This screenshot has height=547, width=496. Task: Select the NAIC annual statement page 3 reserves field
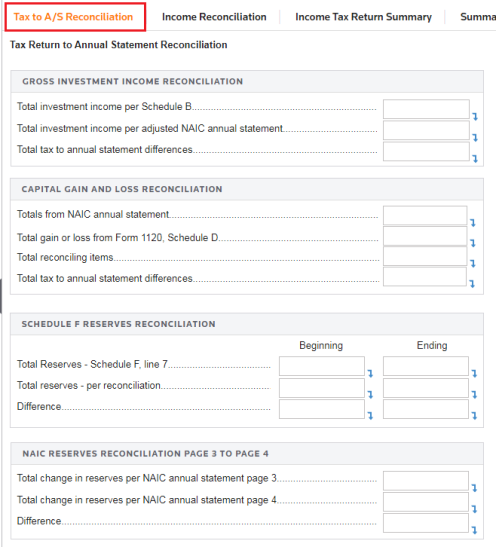tap(426, 481)
